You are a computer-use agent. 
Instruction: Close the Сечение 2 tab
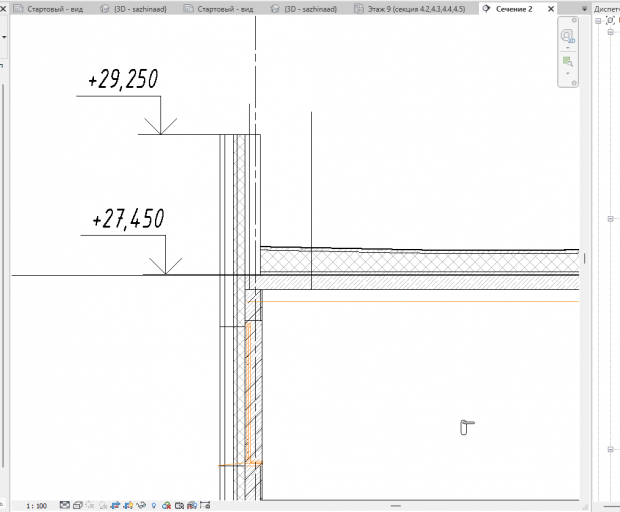(x=551, y=9)
